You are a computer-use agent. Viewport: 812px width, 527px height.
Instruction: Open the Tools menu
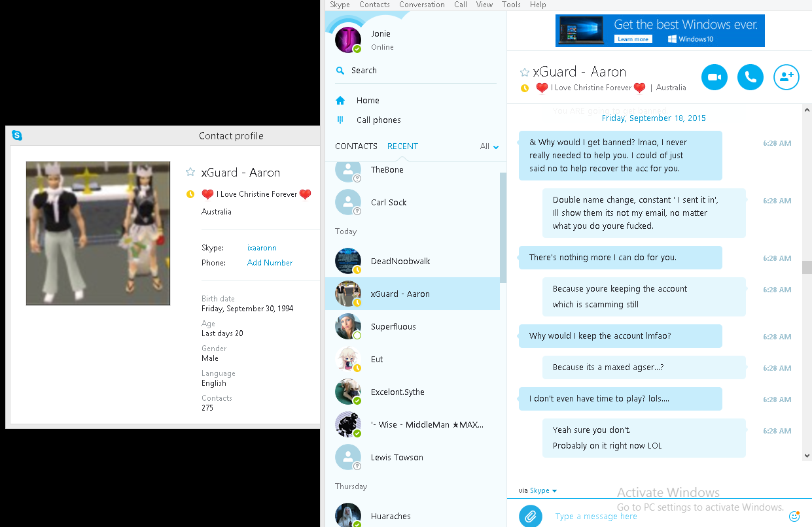click(511, 5)
